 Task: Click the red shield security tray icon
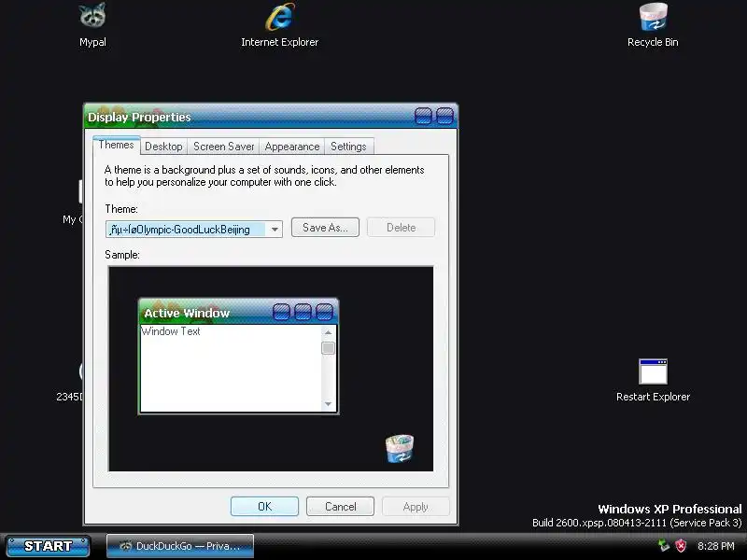click(682, 545)
